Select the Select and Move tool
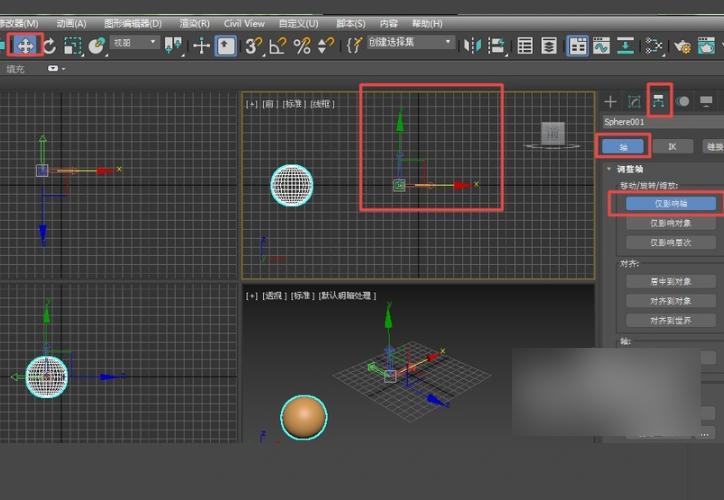Screen dimensions: 724x500 point(24,45)
